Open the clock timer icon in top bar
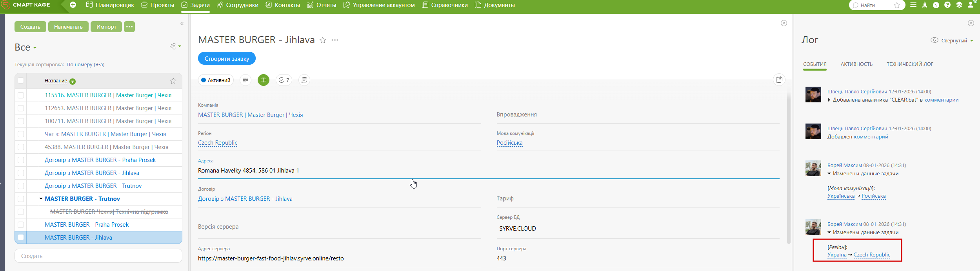The height and width of the screenshot is (271, 980). (936, 5)
